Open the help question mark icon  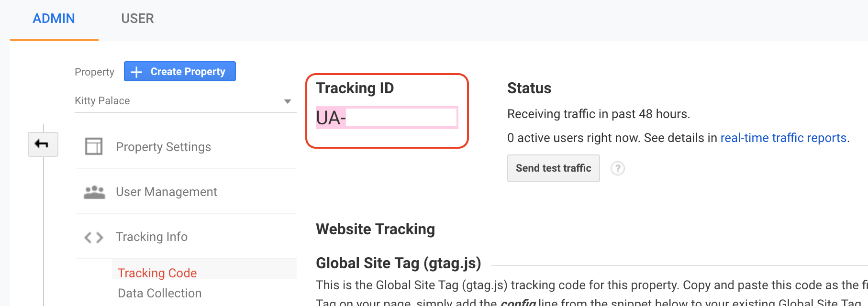point(617,168)
